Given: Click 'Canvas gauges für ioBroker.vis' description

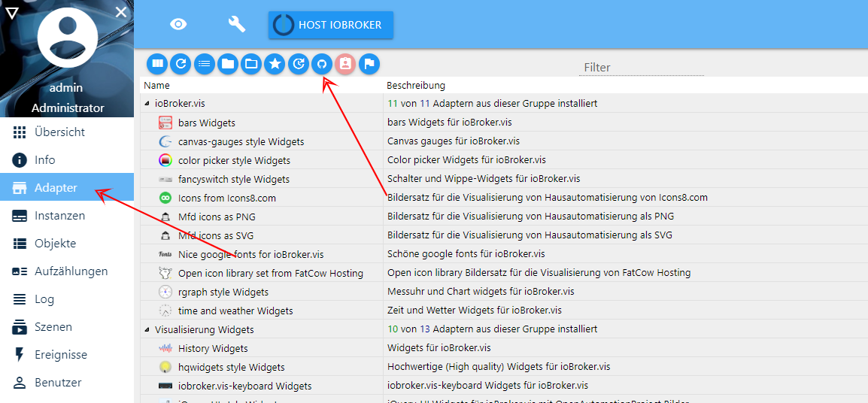Looking at the screenshot, I should click(454, 141).
